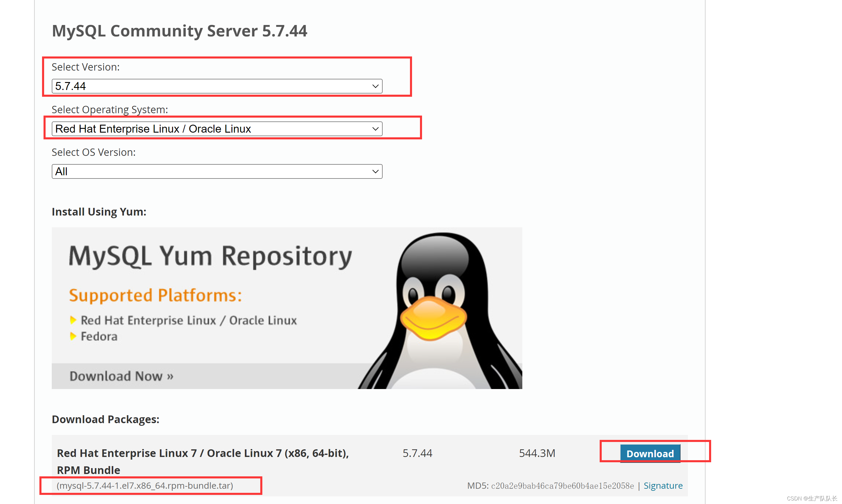Open the Select OS Version dropdown showing All

point(217,171)
